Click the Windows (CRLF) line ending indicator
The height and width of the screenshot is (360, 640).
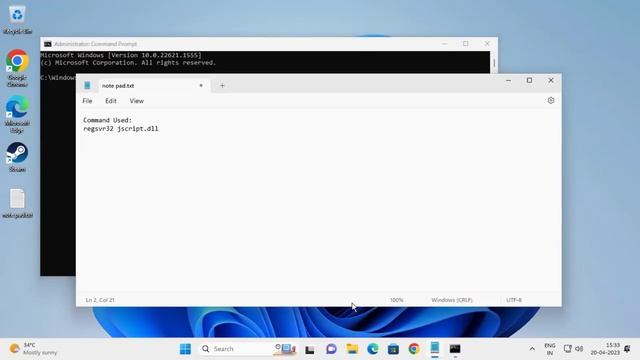(x=452, y=300)
